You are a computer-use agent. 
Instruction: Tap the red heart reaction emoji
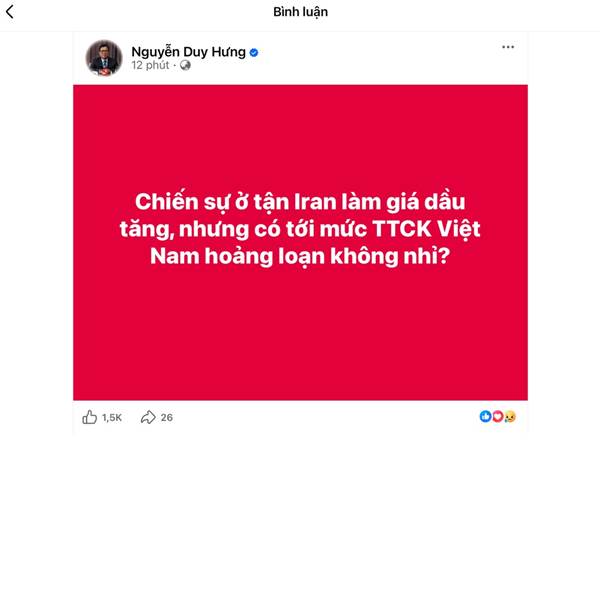(x=497, y=416)
